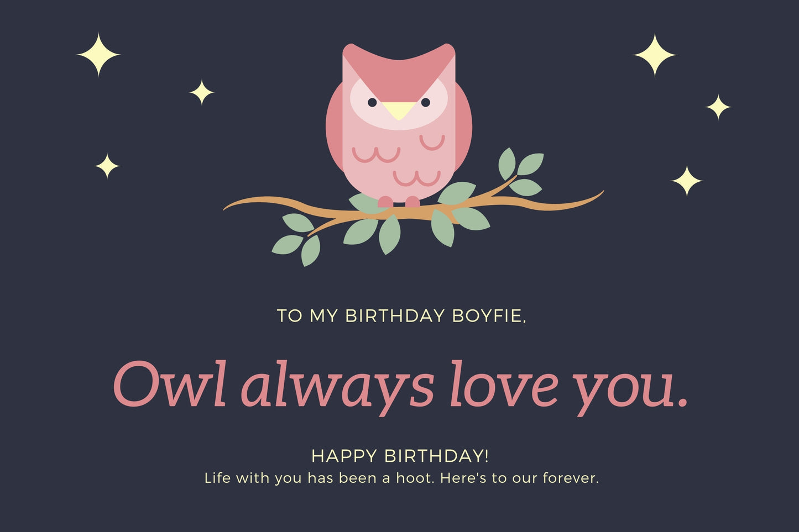Click the "Owl always love you." headline
The height and width of the screenshot is (532, 799).
point(401,386)
